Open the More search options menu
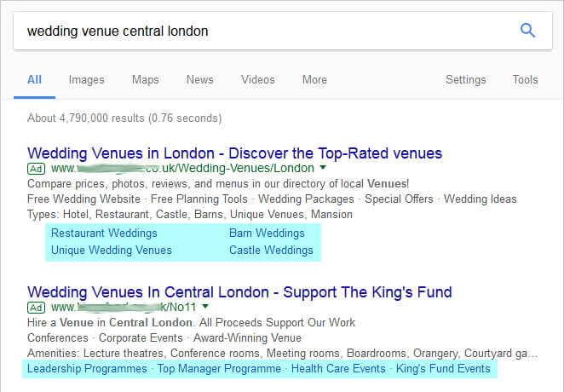The width and height of the screenshot is (564, 392). click(314, 79)
